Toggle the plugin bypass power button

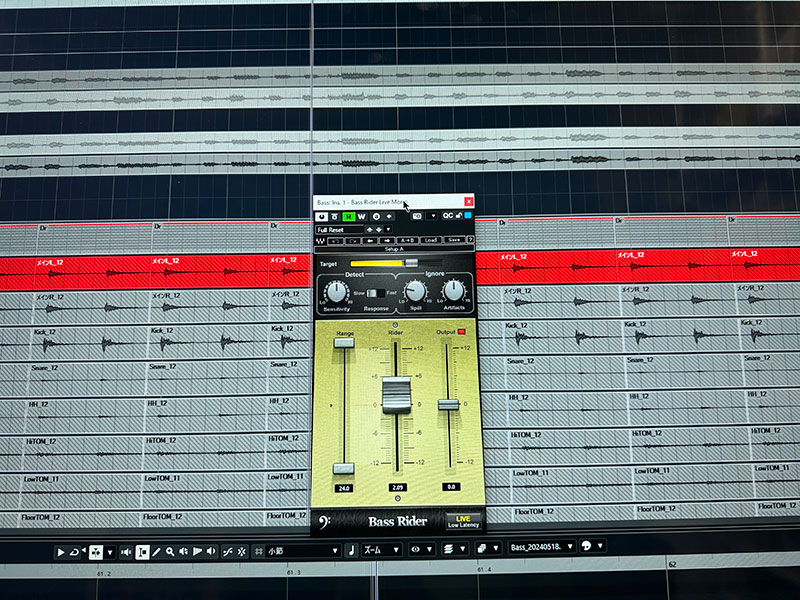click(321, 217)
